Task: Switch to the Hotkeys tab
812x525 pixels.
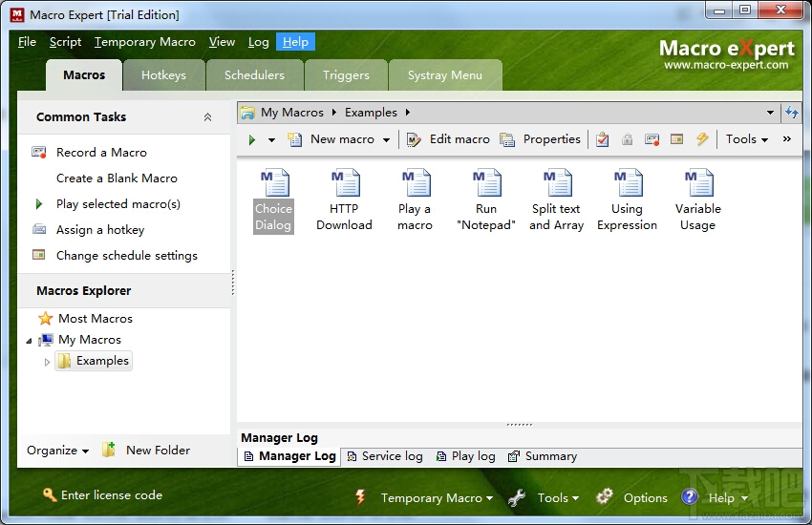Action: (163, 75)
